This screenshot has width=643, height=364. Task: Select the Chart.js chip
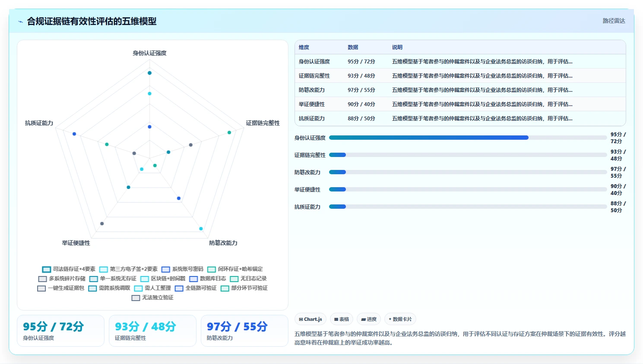coord(310,319)
